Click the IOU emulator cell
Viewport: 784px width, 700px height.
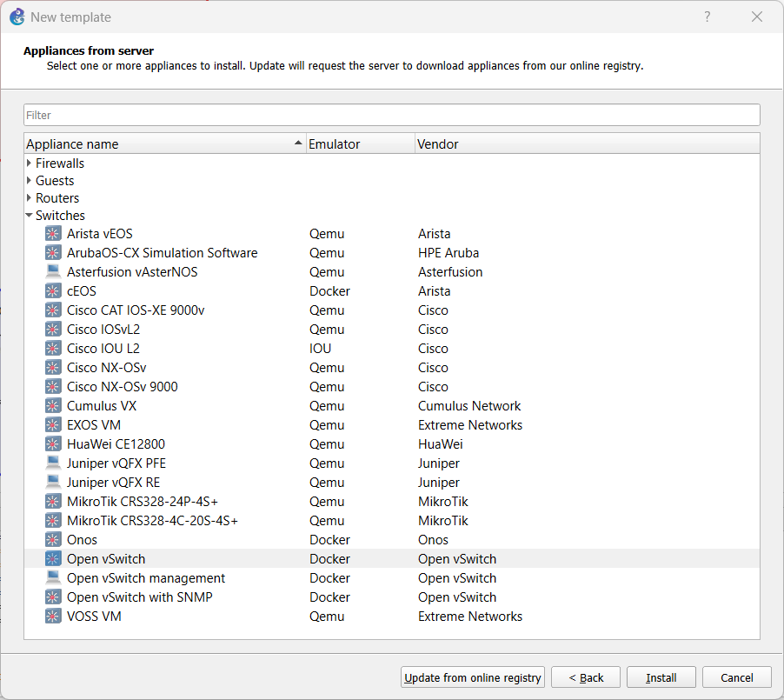click(321, 348)
